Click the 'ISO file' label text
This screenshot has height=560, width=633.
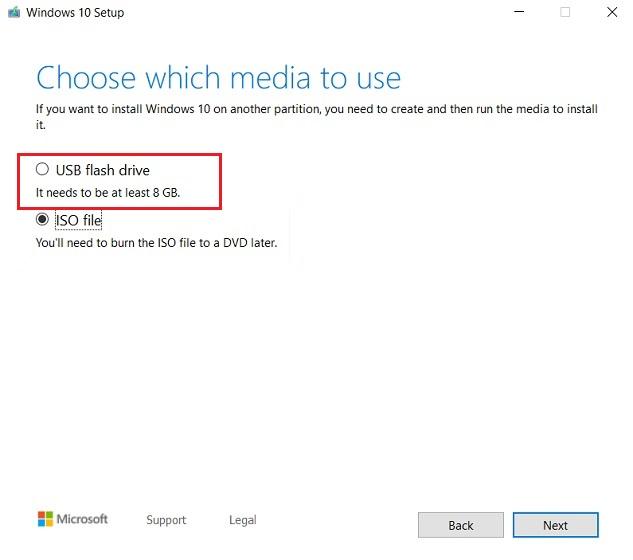78,220
